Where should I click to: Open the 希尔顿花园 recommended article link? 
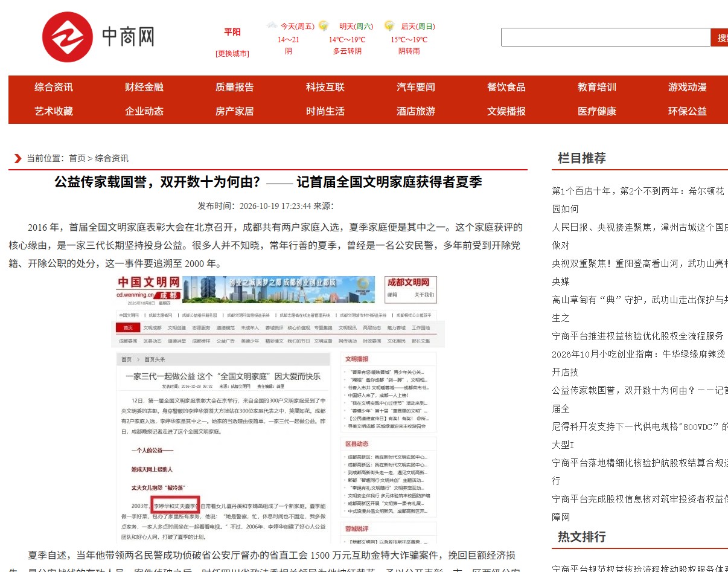pyautogui.click(x=640, y=200)
